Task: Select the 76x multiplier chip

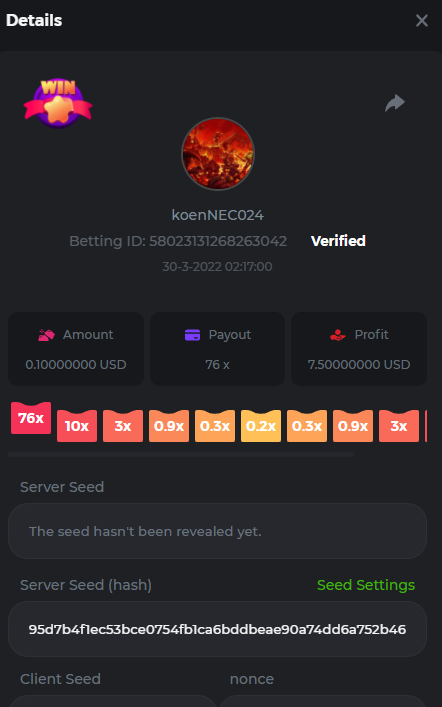Action: point(31,418)
